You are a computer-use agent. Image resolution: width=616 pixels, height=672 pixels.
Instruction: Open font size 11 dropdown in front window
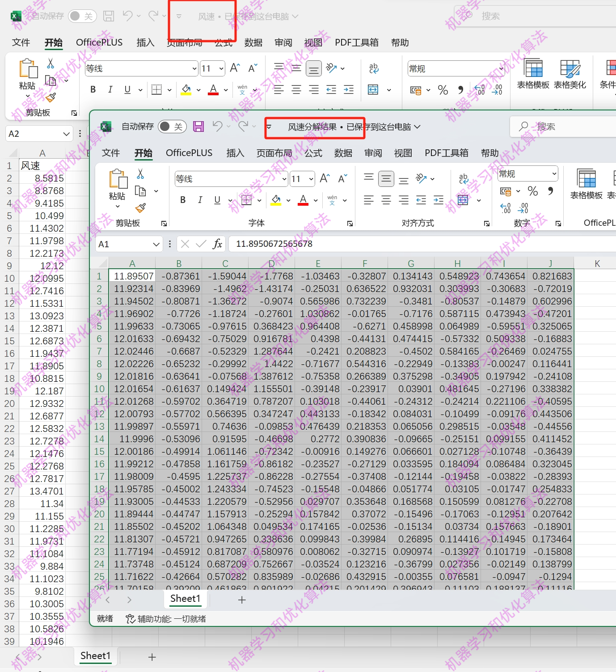point(311,179)
